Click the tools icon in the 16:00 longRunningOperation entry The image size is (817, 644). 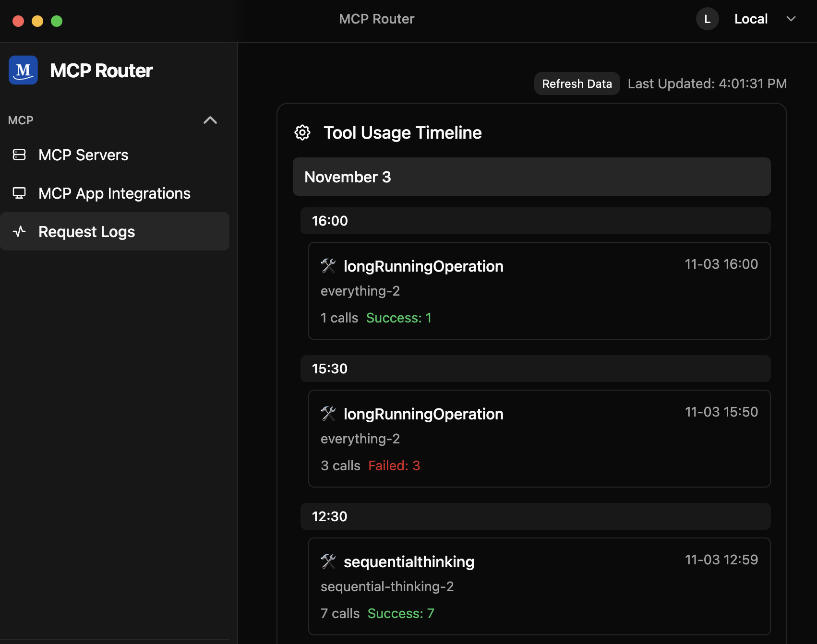pyautogui.click(x=328, y=266)
